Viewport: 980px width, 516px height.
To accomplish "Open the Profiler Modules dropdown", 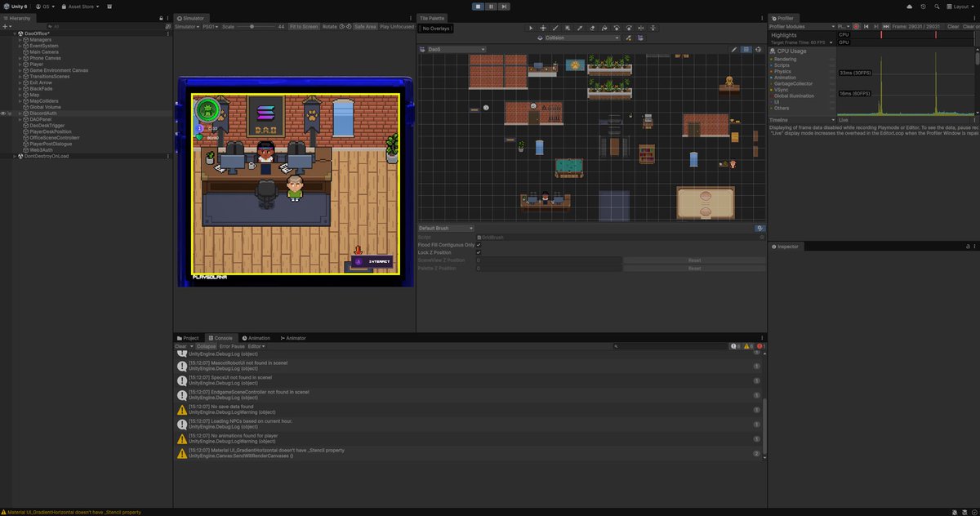I will tap(801, 26).
